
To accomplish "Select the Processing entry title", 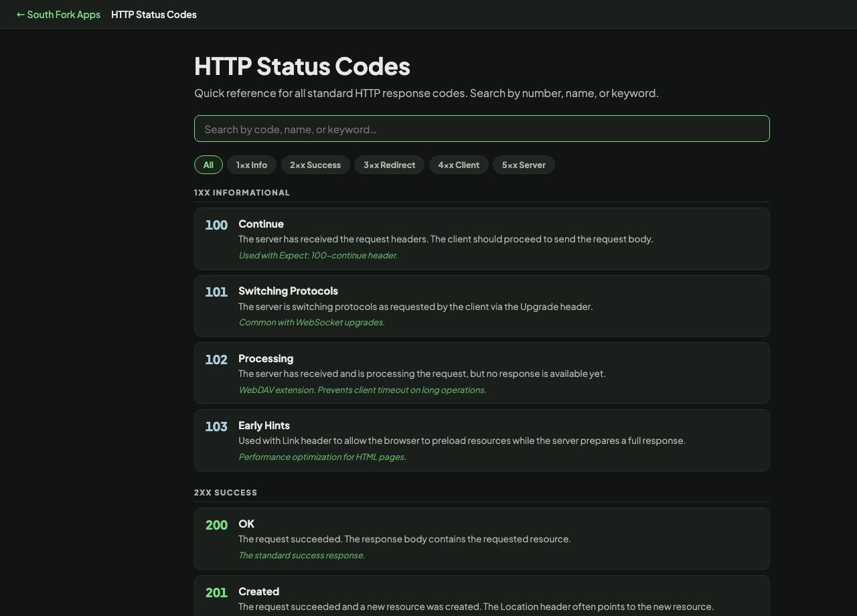I will [x=266, y=358].
